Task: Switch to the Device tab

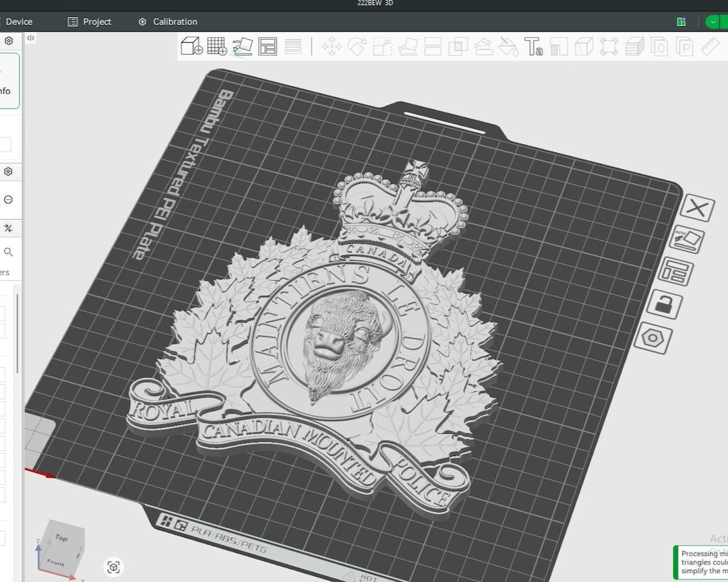Action: click(19, 22)
